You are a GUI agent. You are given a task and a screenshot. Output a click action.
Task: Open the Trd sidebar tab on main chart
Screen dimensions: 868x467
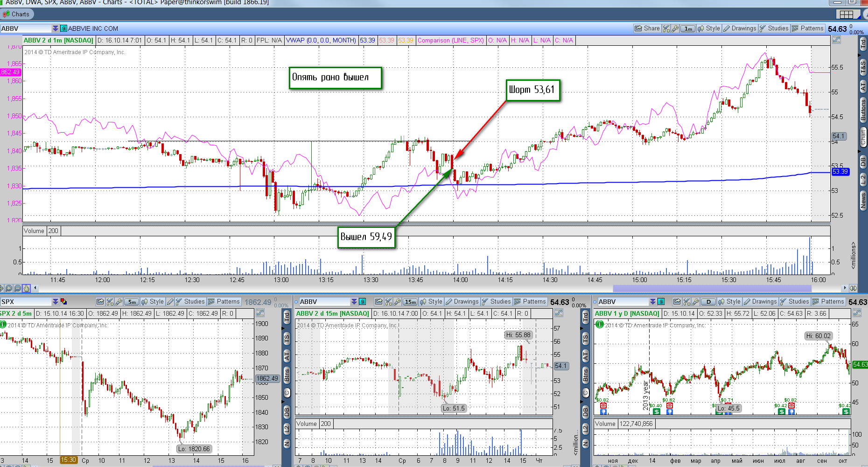(863, 44)
